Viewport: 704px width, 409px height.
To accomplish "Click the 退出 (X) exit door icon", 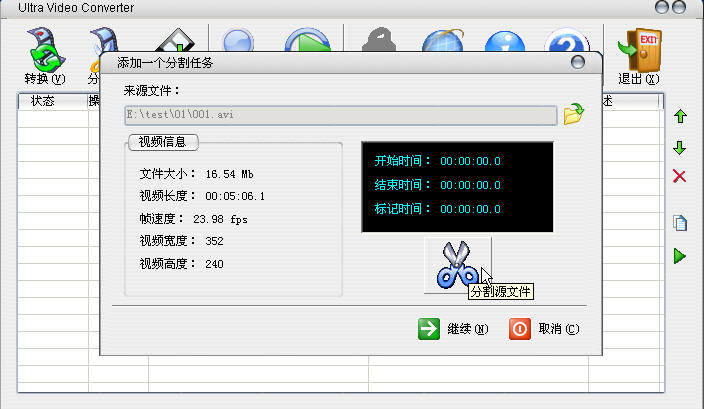I will (x=639, y=56).
